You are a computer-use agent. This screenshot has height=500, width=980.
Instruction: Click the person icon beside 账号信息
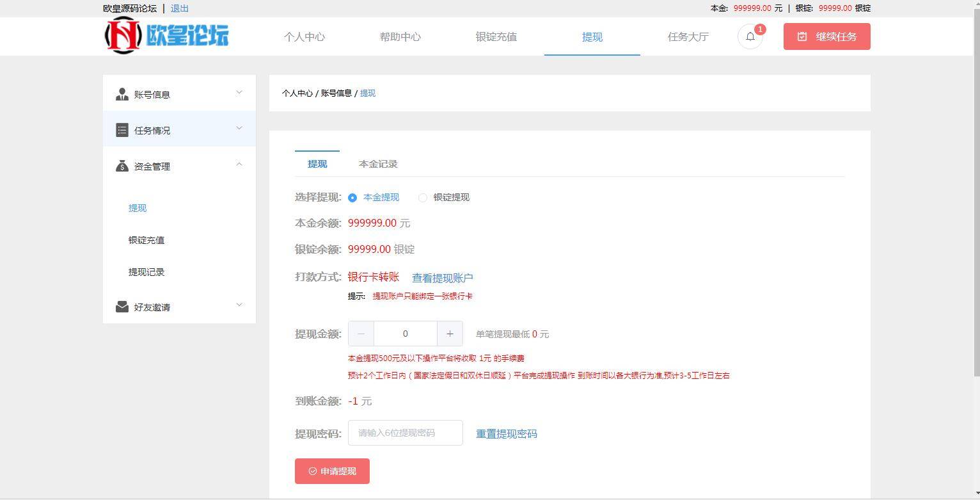122,93
